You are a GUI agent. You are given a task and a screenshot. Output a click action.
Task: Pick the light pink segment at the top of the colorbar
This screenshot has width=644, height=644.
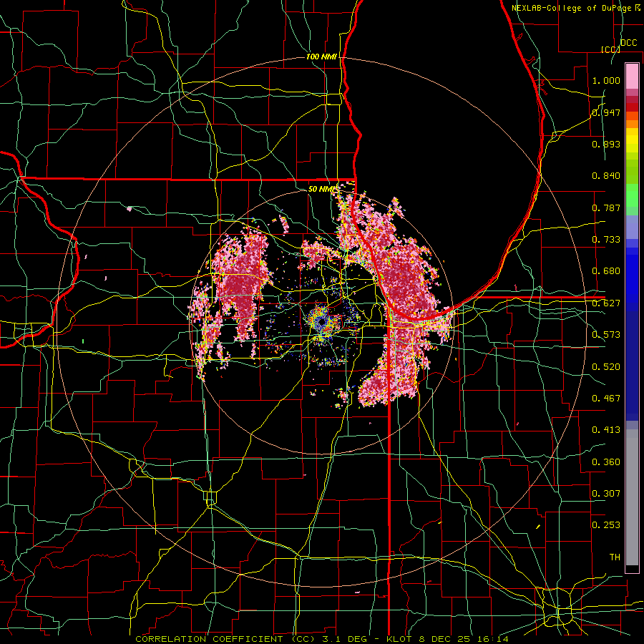click(x=632, y=76)
